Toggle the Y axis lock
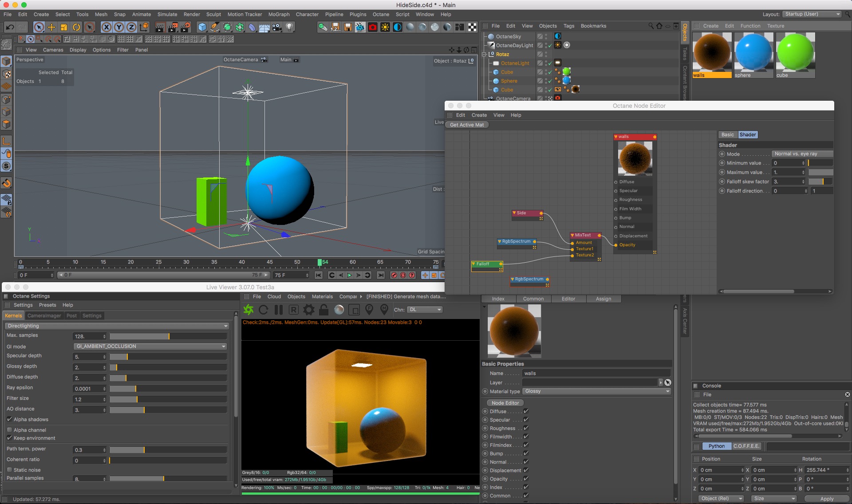Image resolution: width=852 pixels, height=504 pixels. pos(119,28)
